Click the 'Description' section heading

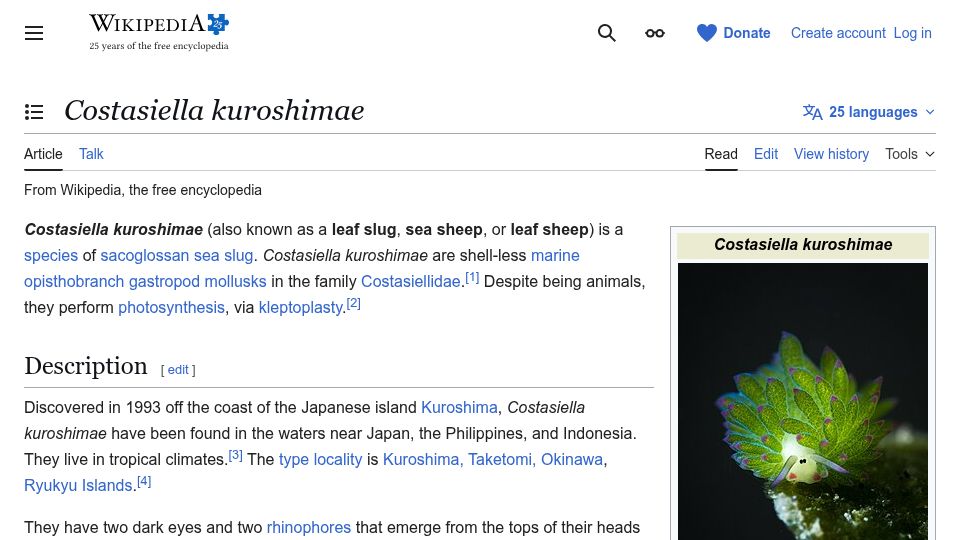pyautogui.click(x=86, y=366)
